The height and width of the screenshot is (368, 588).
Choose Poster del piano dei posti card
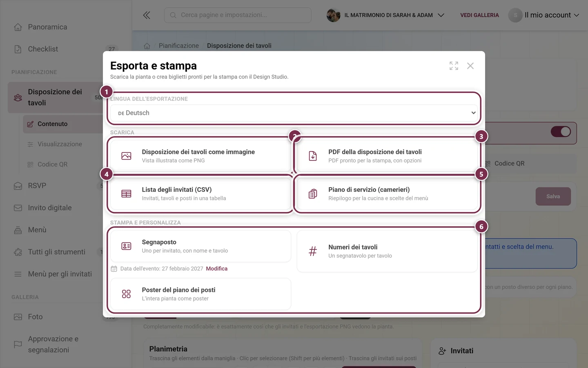pyautogui.click(x=200, y=294)
